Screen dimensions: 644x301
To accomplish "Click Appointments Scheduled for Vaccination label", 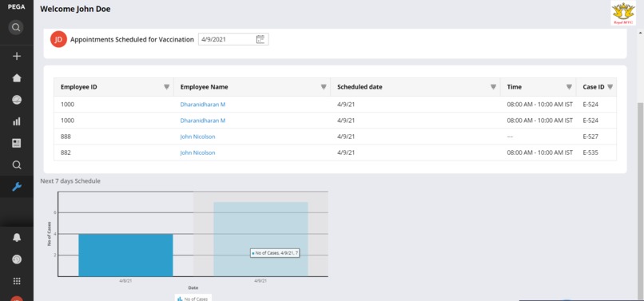I will click(x=132, y=40).
